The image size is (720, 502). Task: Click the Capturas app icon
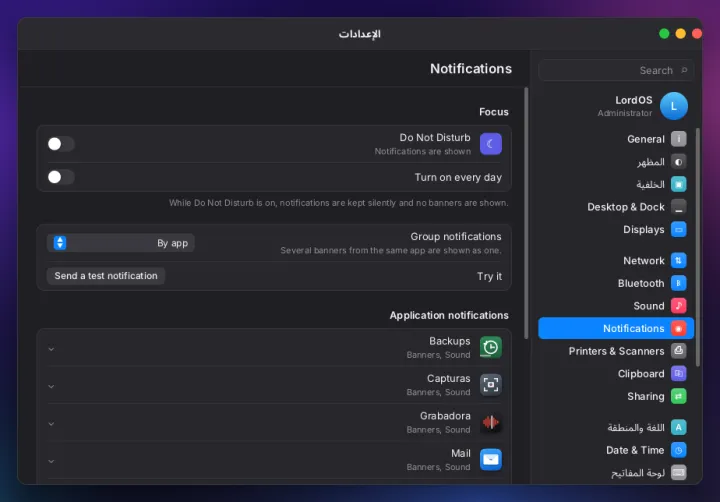(x=490, y=384)
